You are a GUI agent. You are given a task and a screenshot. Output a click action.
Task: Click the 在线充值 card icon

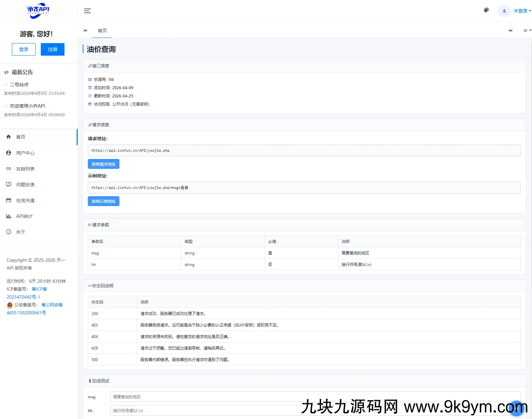(x=9, y=200)
